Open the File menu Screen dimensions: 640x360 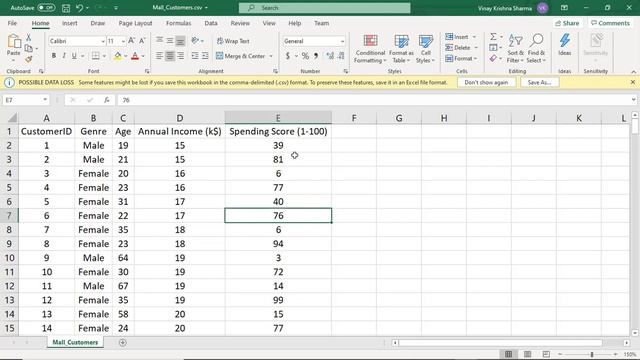pos(12,23)
